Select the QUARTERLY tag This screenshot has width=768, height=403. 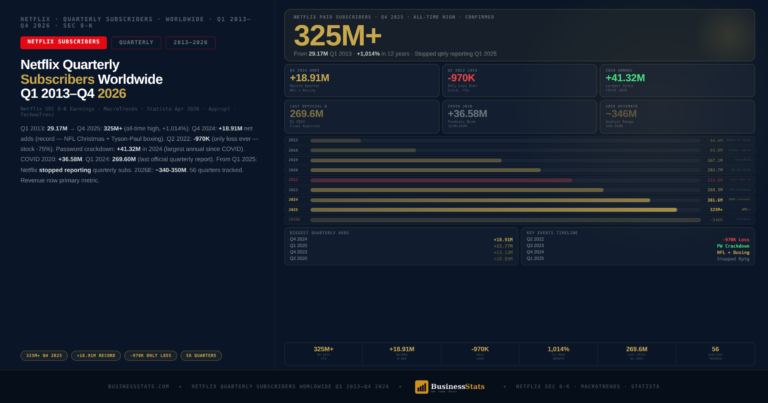(136, 43)
